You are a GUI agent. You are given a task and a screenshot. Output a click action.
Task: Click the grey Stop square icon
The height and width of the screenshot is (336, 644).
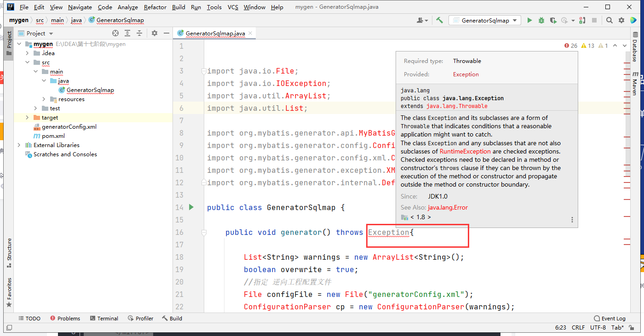pyautogui.click(x=594, y=20)
